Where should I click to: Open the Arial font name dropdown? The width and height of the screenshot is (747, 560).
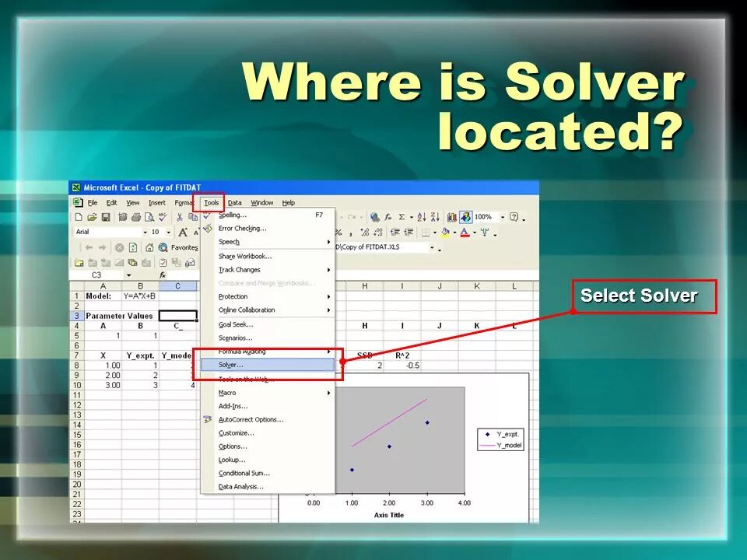(x=146, y=233)
